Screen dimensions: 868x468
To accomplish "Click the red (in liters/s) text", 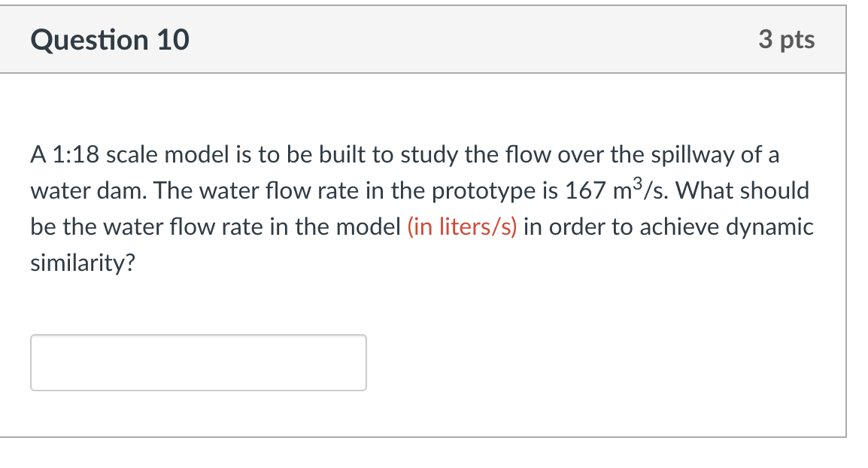I will (x=462, y=226).
